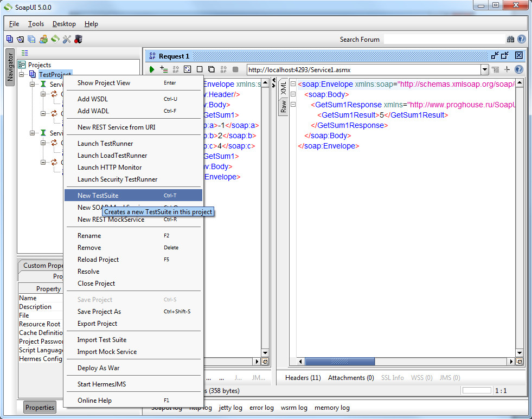Image resolution: width=532 pixels, height=419 pixels.
Task: Switch to the vertical Raw response tab
Action: coord(283,106)
